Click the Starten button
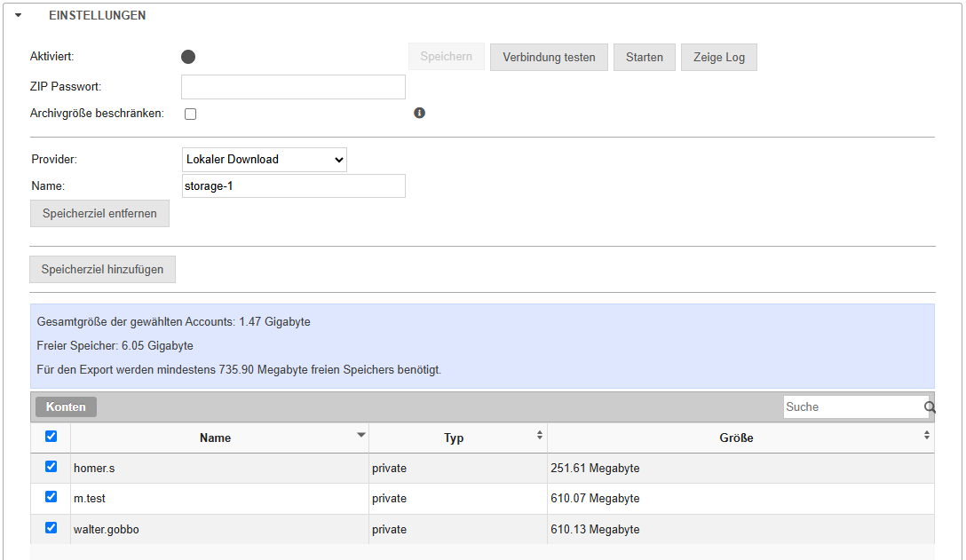This screenshot has height=560, width=966. coord(644,58)
